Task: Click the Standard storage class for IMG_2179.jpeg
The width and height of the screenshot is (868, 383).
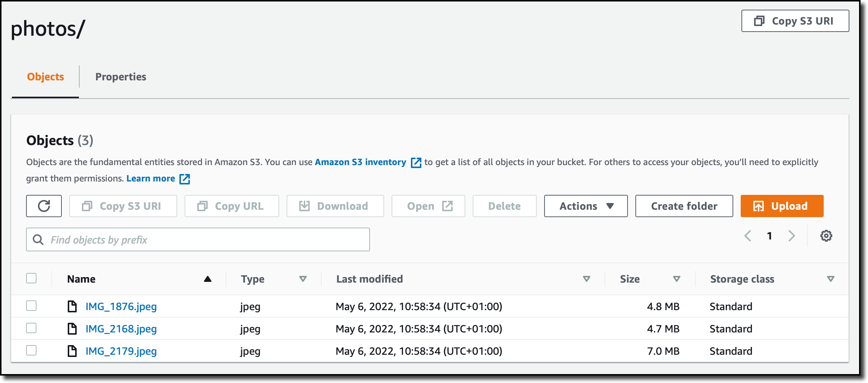Action: pyautogui.click(x=731, y=351)
